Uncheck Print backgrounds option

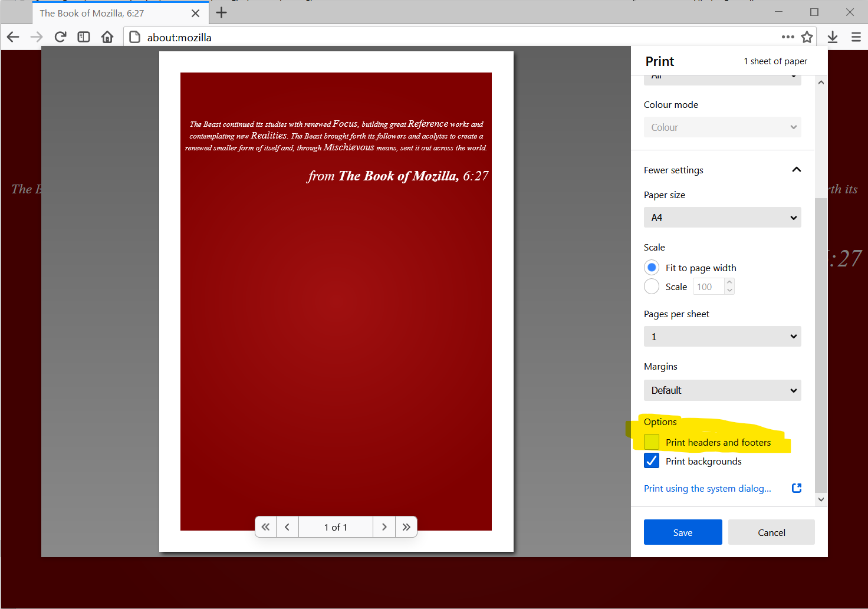point(652,461)
